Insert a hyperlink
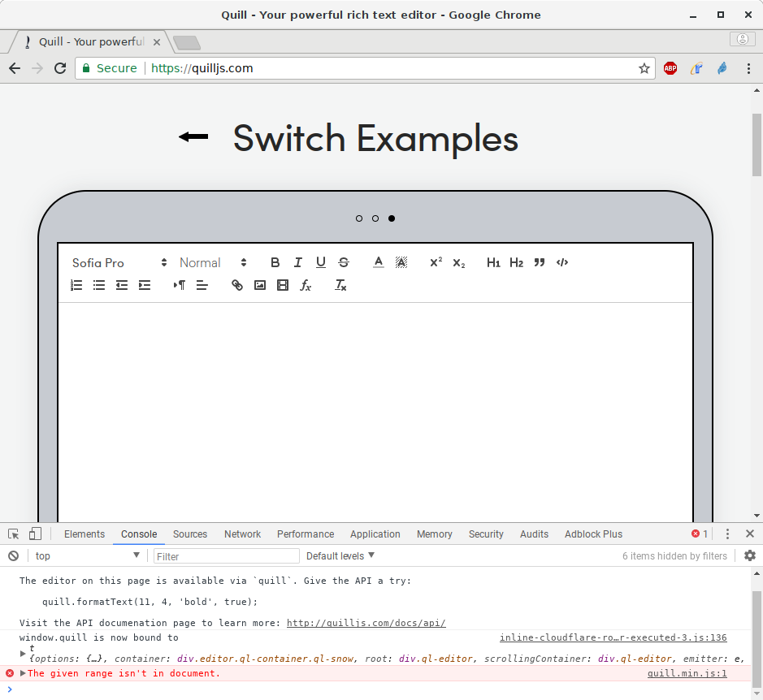Image resolution: width=763 pixels, height=700 pixels. click(237, 285)
